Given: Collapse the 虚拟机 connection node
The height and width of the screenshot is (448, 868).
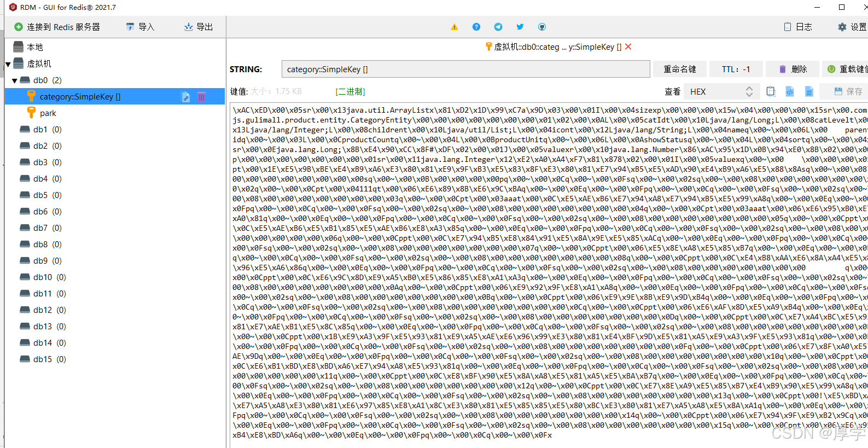Looking at the screenshot, I should (8, 64).
